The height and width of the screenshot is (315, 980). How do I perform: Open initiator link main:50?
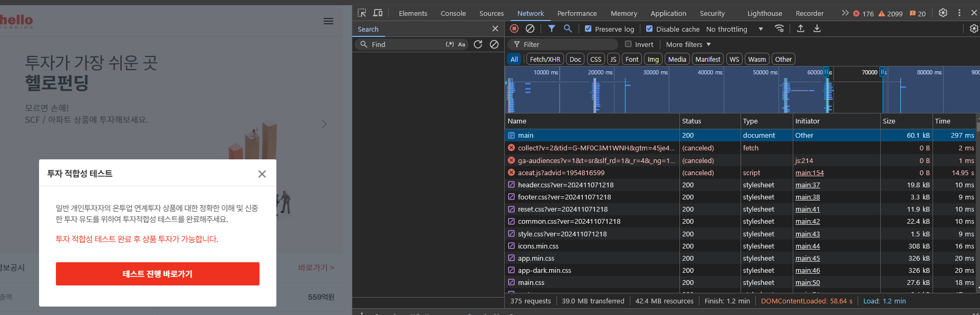[808, 282]
